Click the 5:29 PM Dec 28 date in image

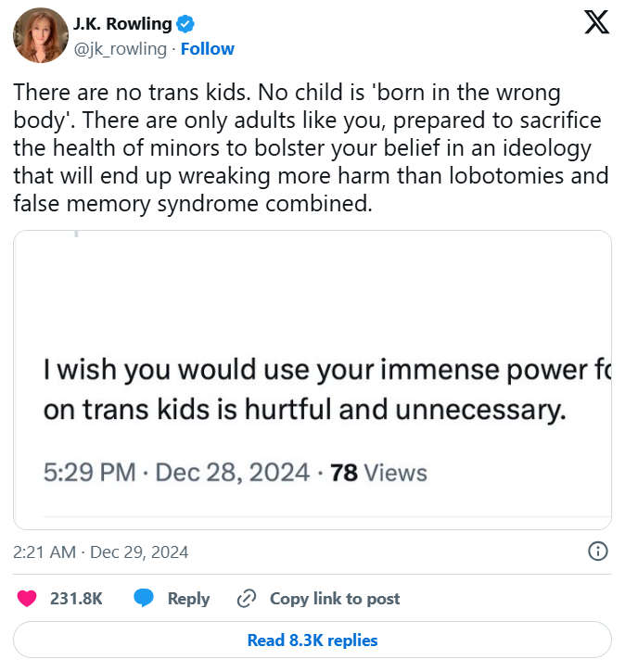(176, 473)
